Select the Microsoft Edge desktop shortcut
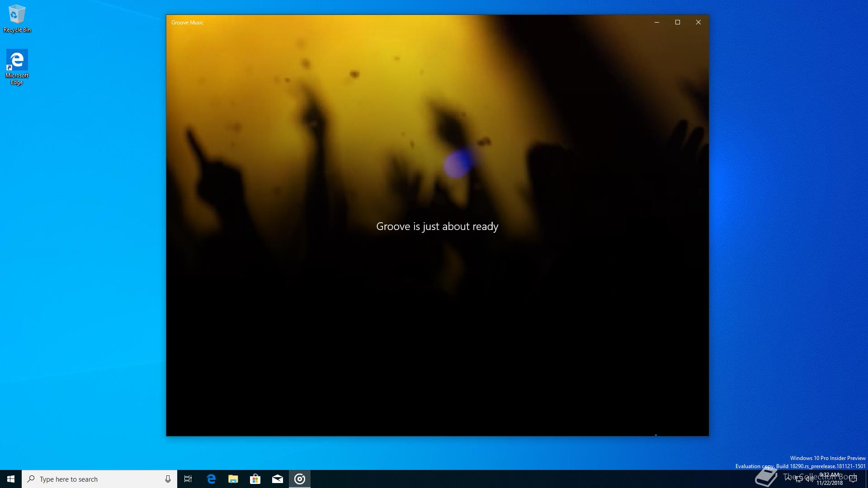Viewport: 868px width, 488px height. pyautogui.click(x=17, y=67)
